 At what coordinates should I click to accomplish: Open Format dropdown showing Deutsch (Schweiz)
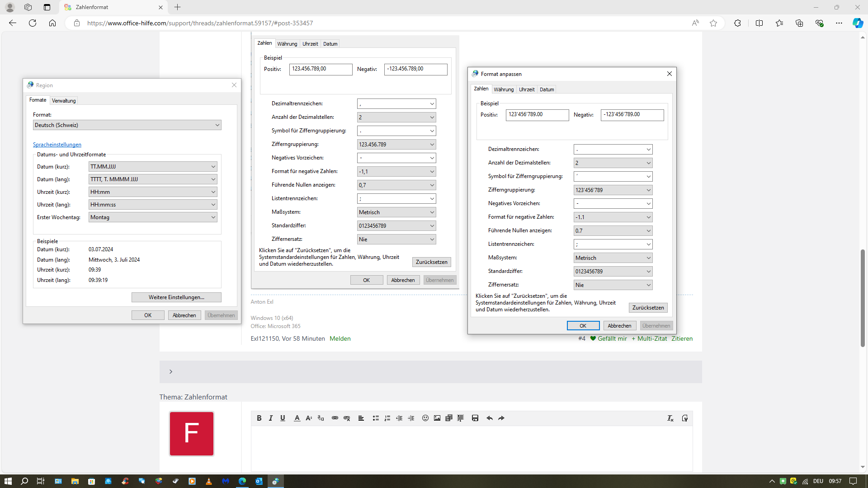[x=127, y=125]
